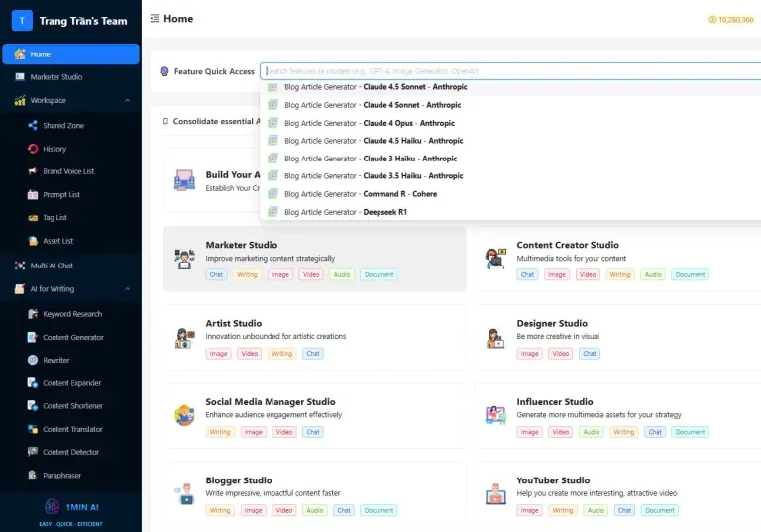
Task: Select Claude 4.5 Haiku Blog Article Generator
Action: click(x=511, y=141)
